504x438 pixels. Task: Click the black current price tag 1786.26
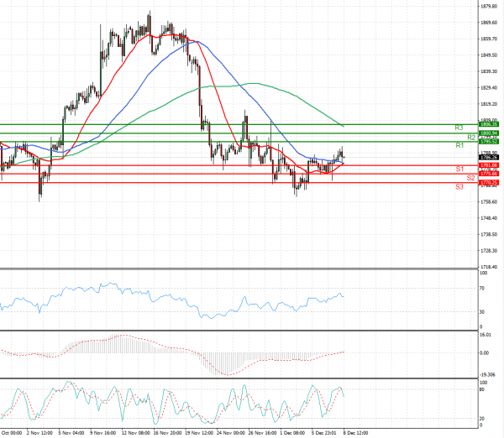[489, 158]
